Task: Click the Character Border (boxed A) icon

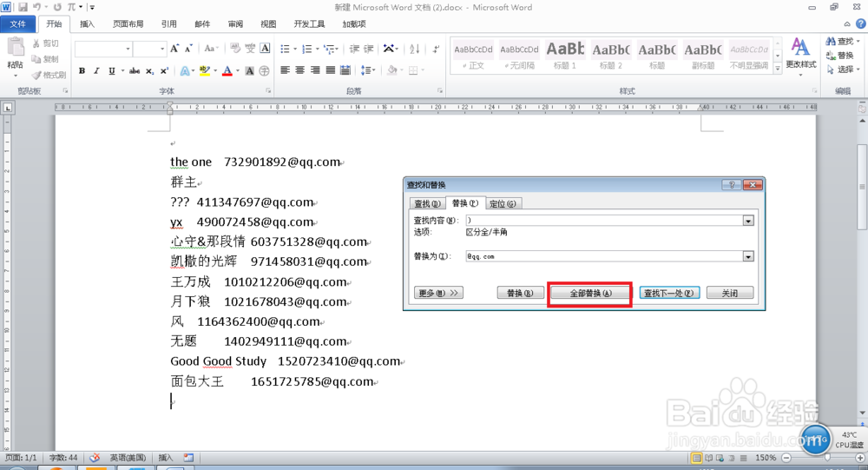Action: point(265,49)
